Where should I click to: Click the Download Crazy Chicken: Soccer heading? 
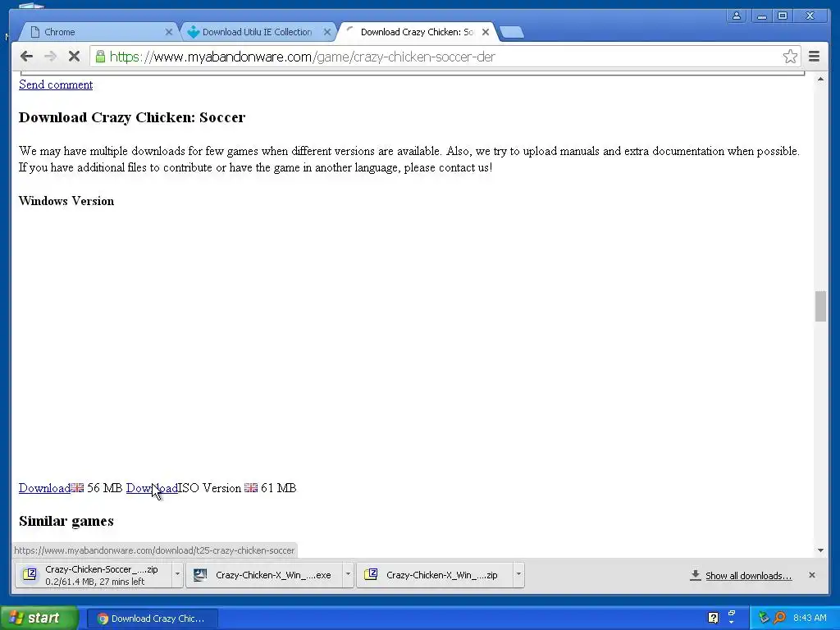coord(132,117)
